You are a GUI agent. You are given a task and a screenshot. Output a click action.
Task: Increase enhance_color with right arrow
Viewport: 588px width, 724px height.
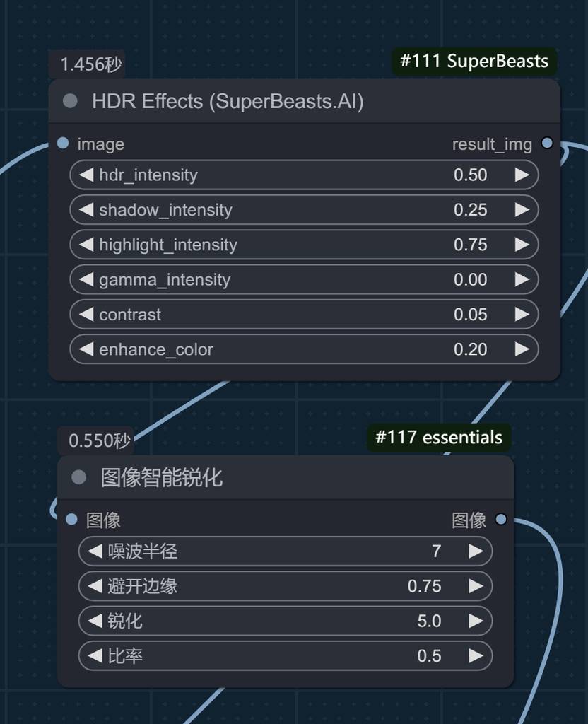pyautogui.click(x=522, y=349)
